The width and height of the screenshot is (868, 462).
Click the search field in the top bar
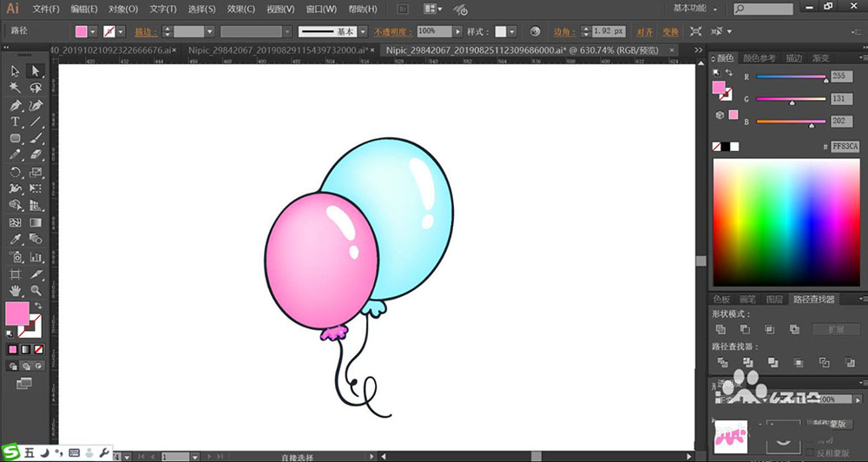coord(763,10)
